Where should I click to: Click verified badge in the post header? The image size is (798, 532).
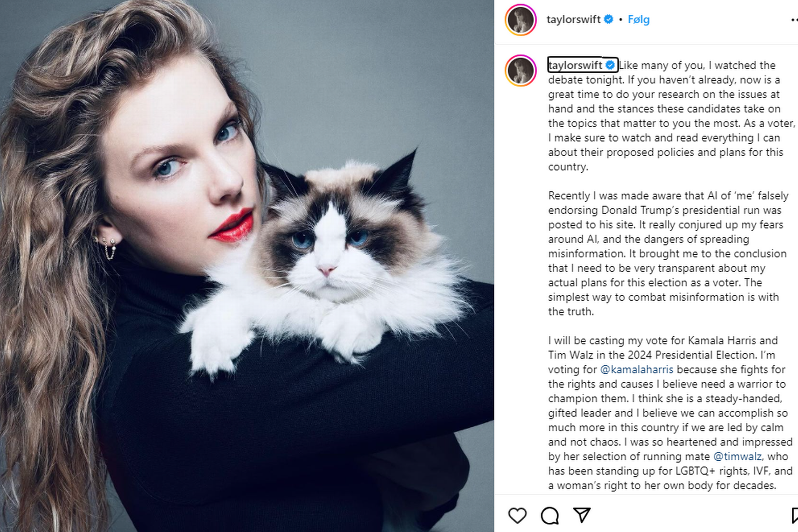(x=609, y=19)
